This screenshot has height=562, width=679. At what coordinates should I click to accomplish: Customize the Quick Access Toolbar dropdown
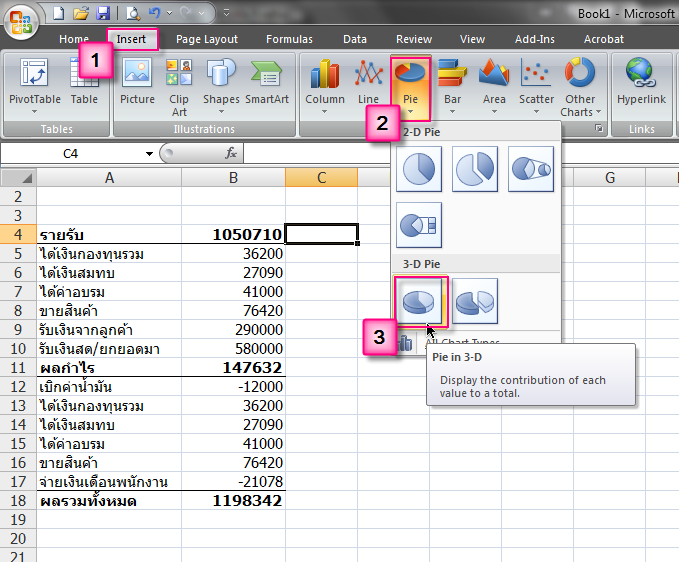[x=226, y=13]
